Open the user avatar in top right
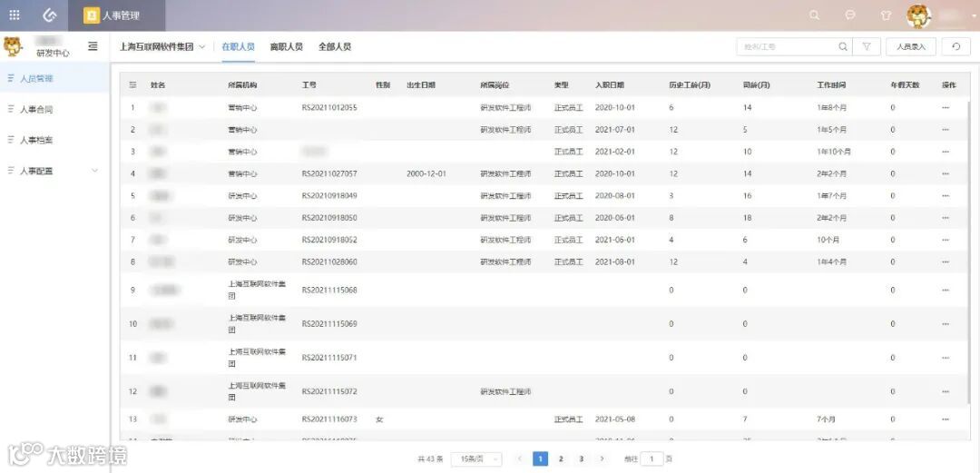This screenshot has height=473, width=980. 919,15
